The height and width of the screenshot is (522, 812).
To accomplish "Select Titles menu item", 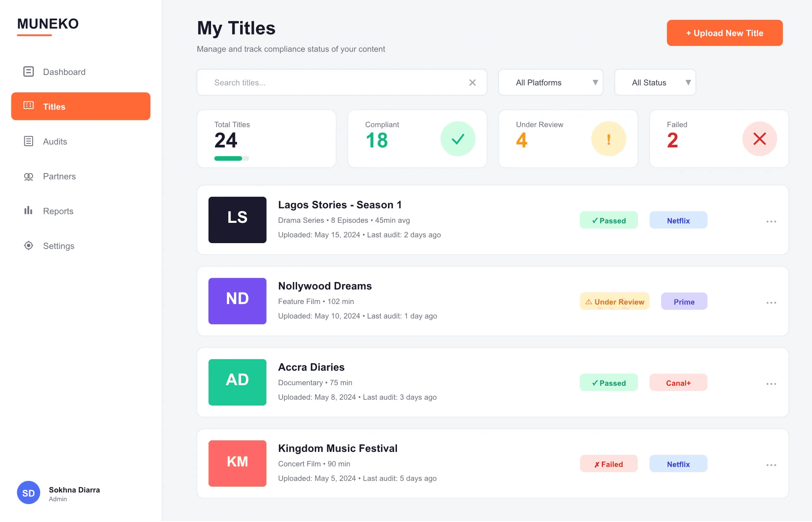I will point(81,106).
